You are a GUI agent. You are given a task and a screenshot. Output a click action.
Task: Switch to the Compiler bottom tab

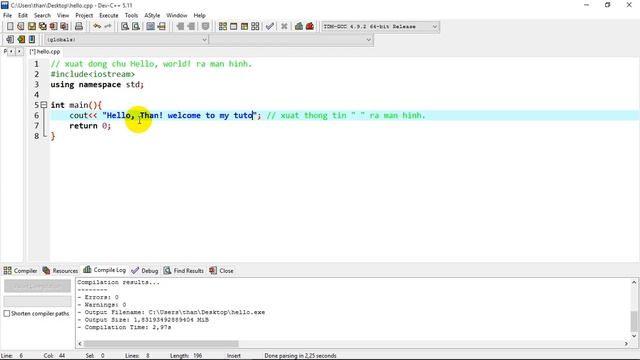[x=20, y=271]
